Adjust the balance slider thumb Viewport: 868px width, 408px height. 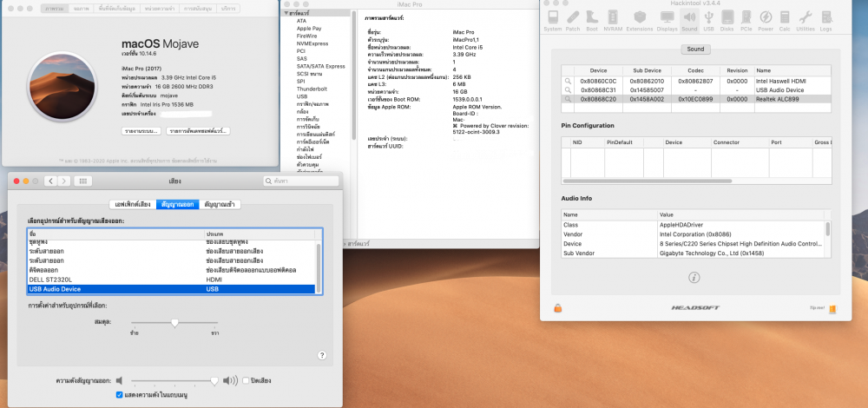pyautogui.click(x=175, y=322)
